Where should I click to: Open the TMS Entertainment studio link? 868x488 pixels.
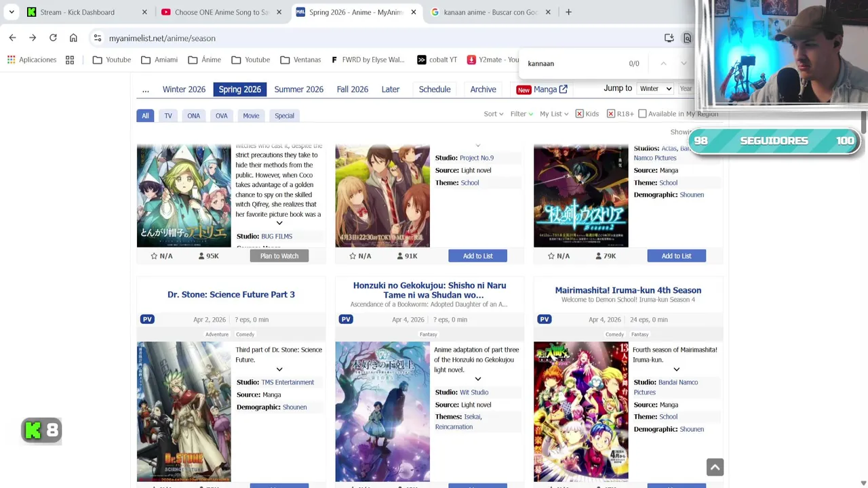coord(288,382)
